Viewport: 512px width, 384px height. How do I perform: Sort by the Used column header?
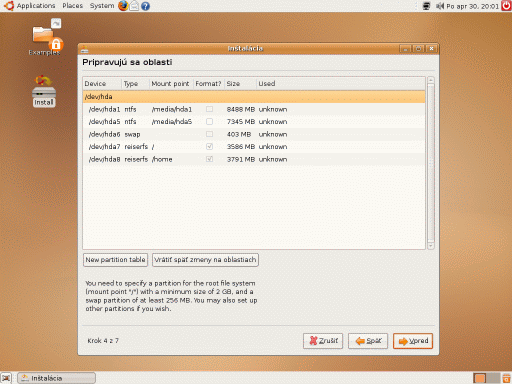pos(341,84)
